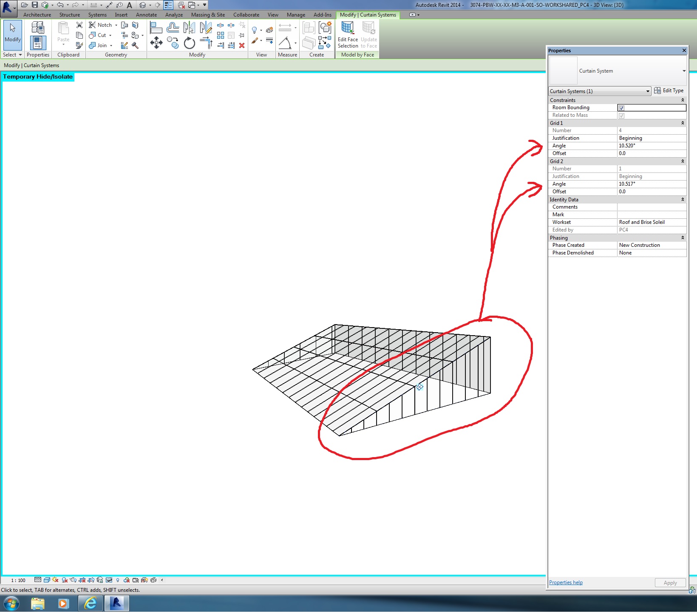Open the Properties help link
The height and width of the screenshot is (616, 697).
(x=566, y=582)
